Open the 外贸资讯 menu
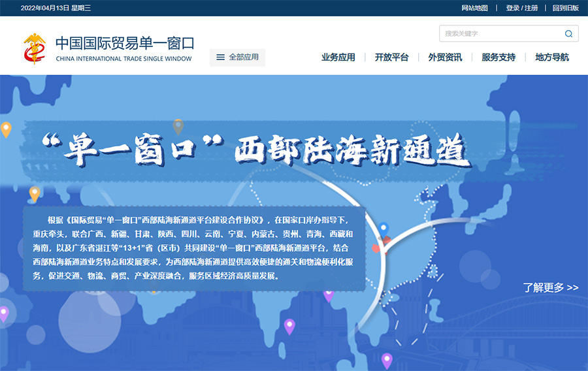Viewport: 588px width, 371px height. tap(445, 57)
